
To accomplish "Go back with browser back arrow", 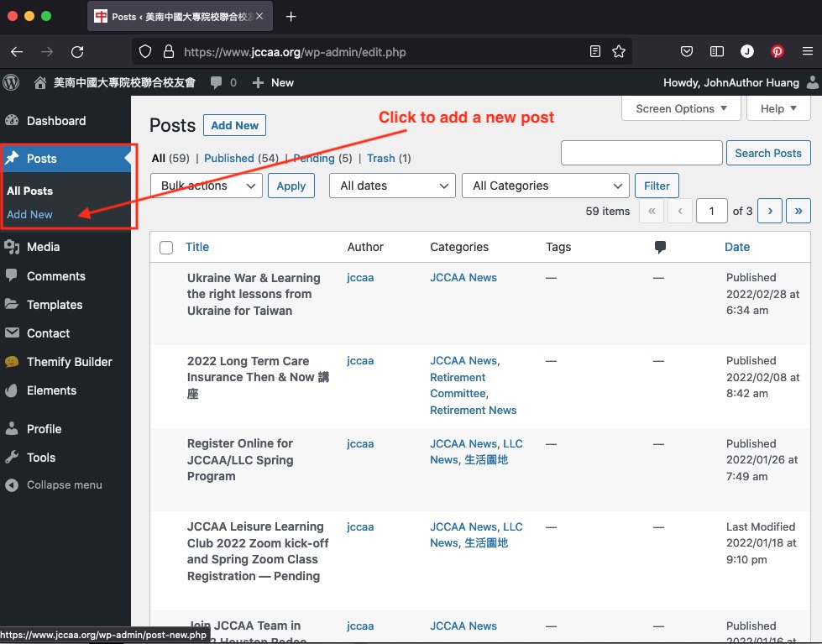I will pos(17,51).
